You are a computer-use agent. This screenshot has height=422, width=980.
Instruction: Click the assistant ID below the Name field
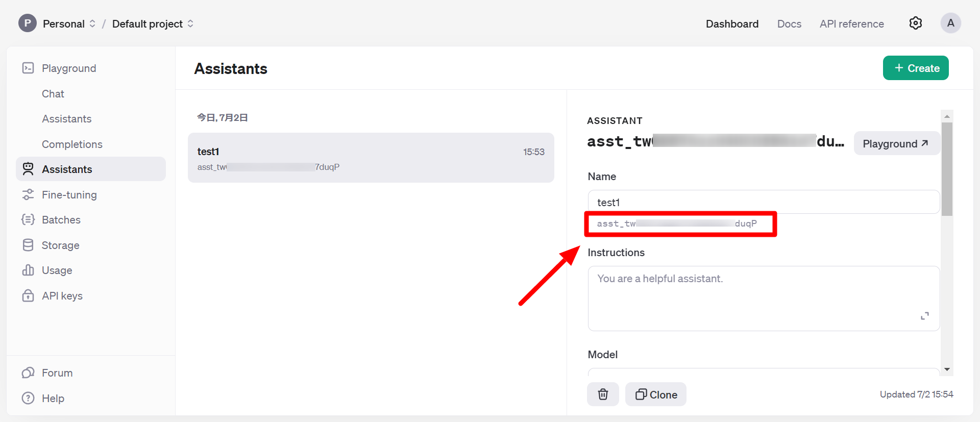pyautogui.click(x=677, y=224)
